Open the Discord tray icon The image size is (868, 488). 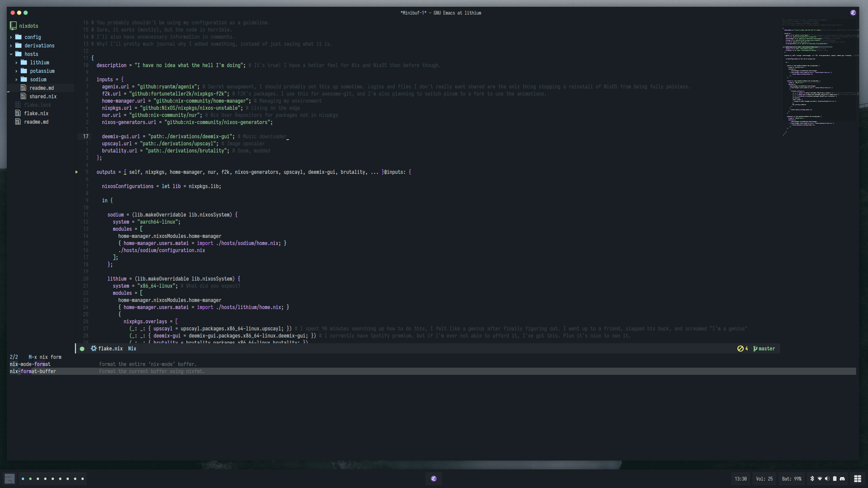[842, 479]
